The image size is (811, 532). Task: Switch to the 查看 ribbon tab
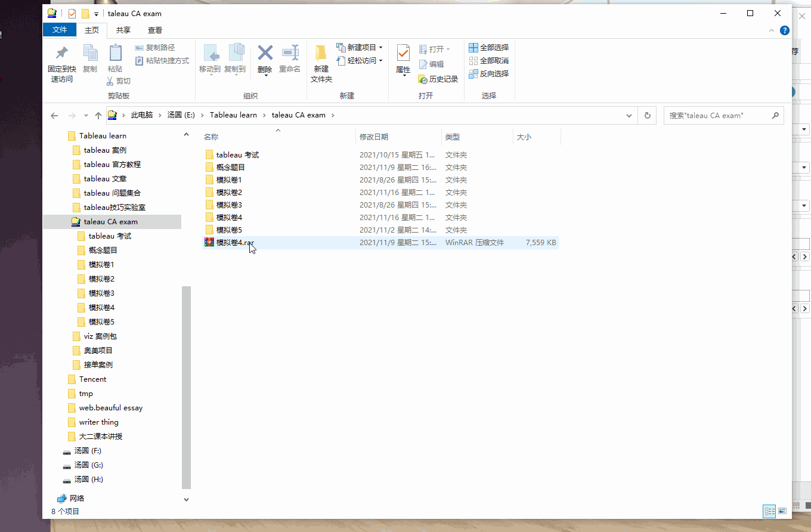tap(155, 30)
